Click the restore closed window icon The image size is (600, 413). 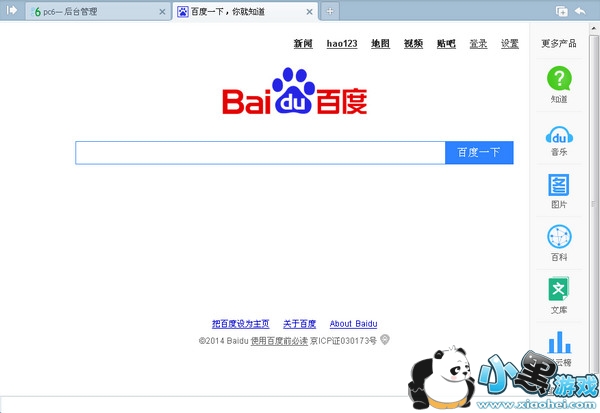tap(561, 11)
